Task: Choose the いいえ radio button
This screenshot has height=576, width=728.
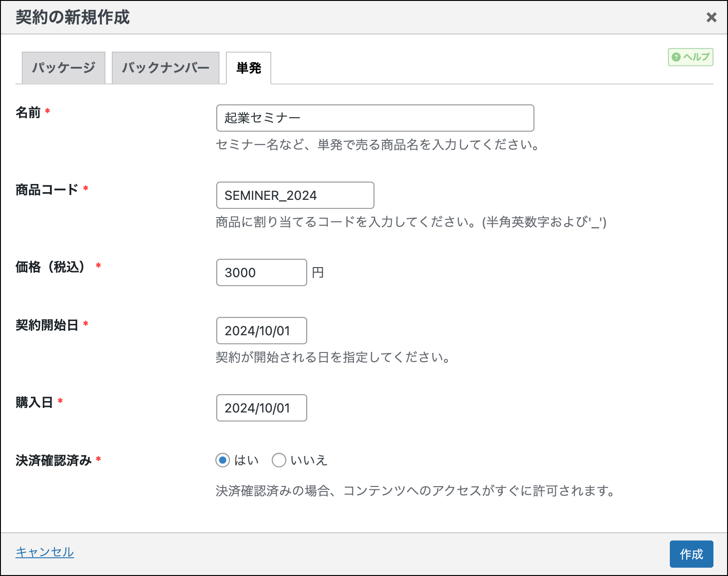Action: pyautogui.click(x=279, y=461)
